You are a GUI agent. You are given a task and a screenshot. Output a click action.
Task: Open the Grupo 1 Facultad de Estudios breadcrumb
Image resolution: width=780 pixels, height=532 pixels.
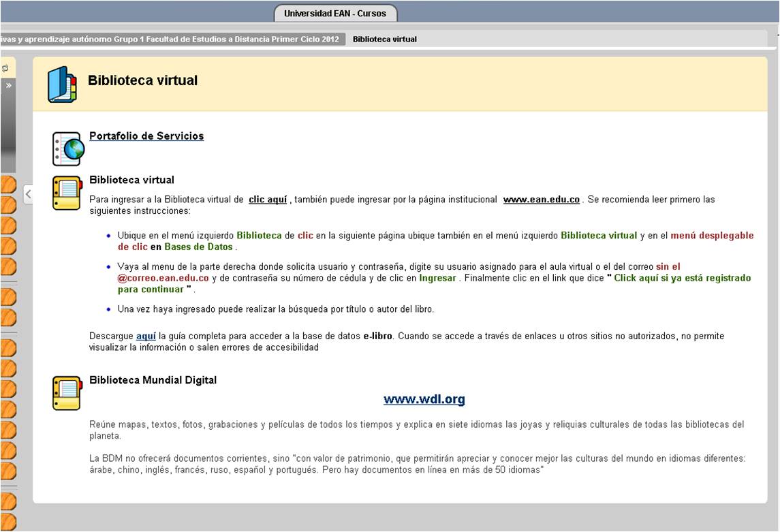coord(170,40)
